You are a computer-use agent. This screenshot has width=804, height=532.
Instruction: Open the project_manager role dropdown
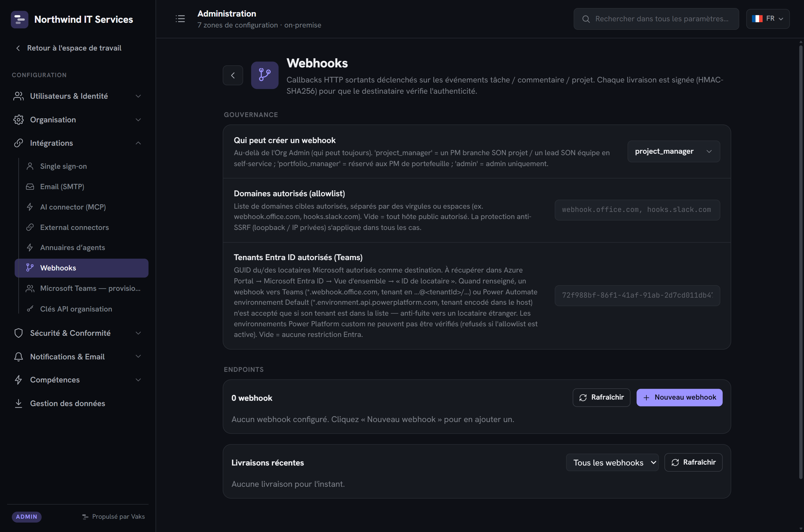click(673, 151)
